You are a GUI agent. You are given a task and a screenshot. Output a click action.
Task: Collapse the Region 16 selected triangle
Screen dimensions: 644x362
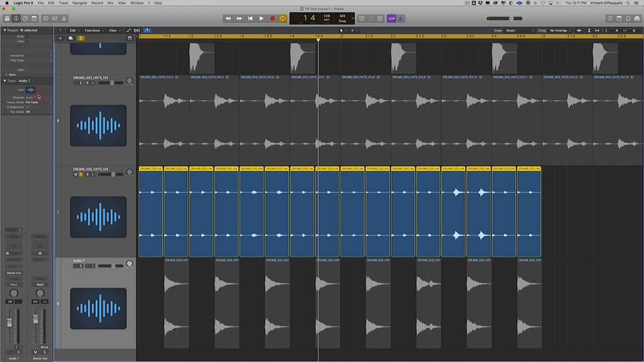point(5,30)
